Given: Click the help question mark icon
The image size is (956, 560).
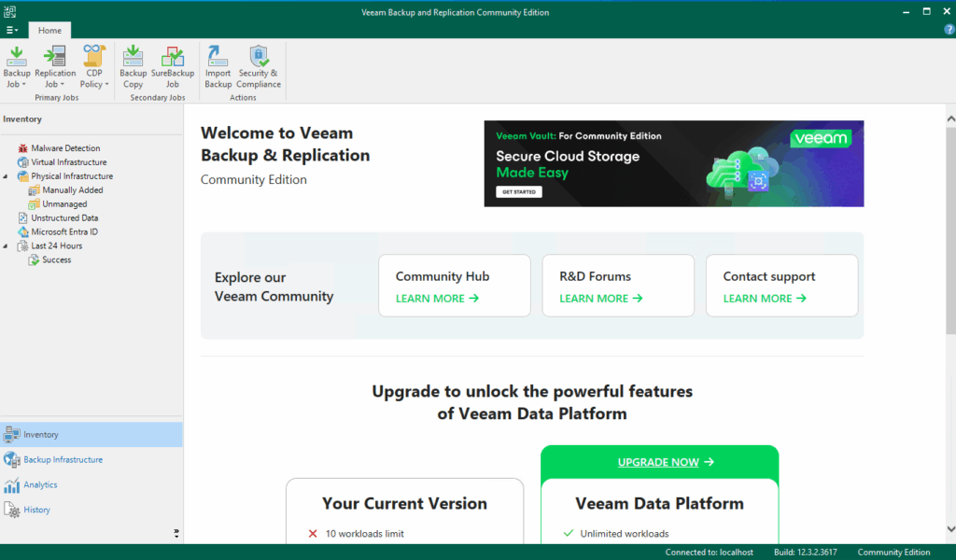Looking at the screenshot, I should click(x=949, y=30).
